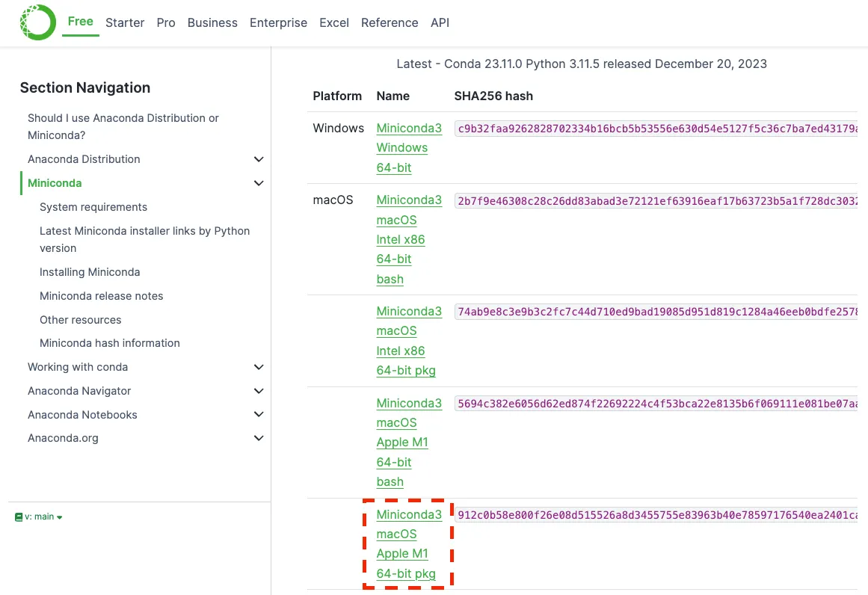Download Miniconda3 macOS Apple M1 64-bit bash

(x=409, y=443)
